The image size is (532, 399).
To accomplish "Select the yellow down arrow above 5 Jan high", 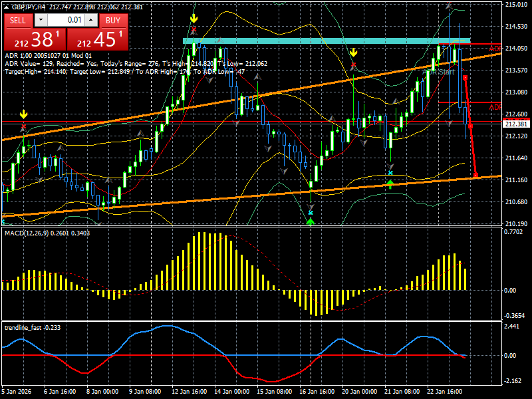I will (23, 114).
